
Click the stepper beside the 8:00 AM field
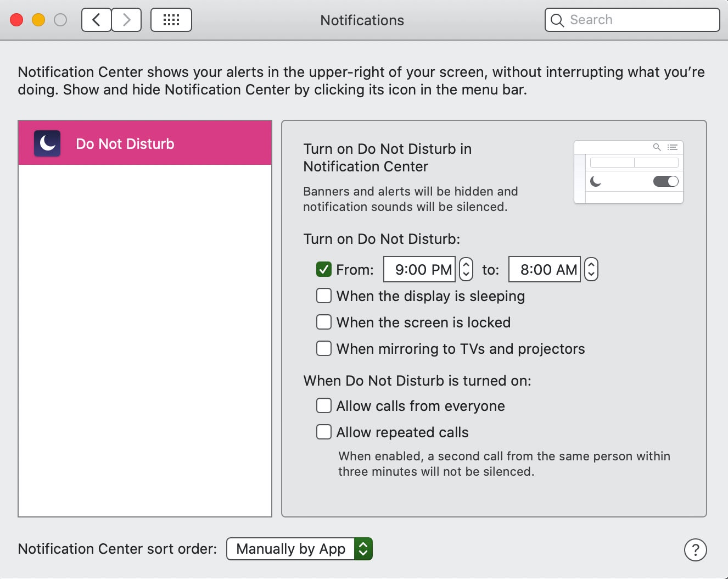coord(591,269)
